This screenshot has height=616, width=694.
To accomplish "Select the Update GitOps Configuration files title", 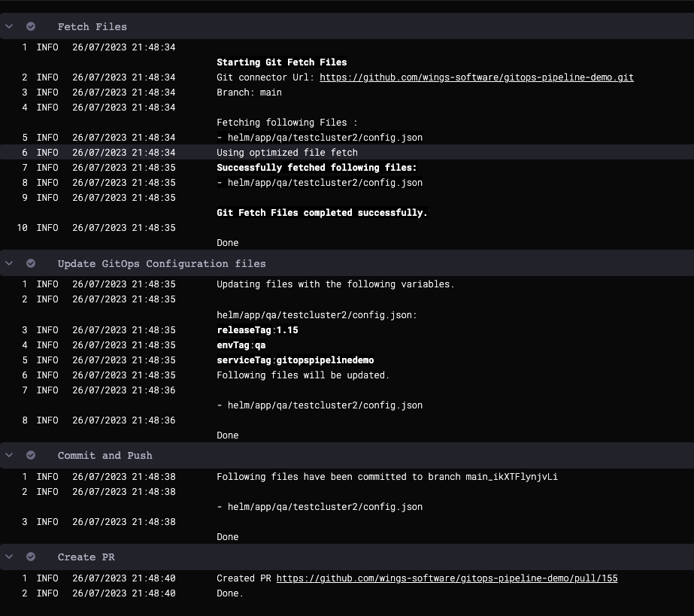I will point(161,263).
